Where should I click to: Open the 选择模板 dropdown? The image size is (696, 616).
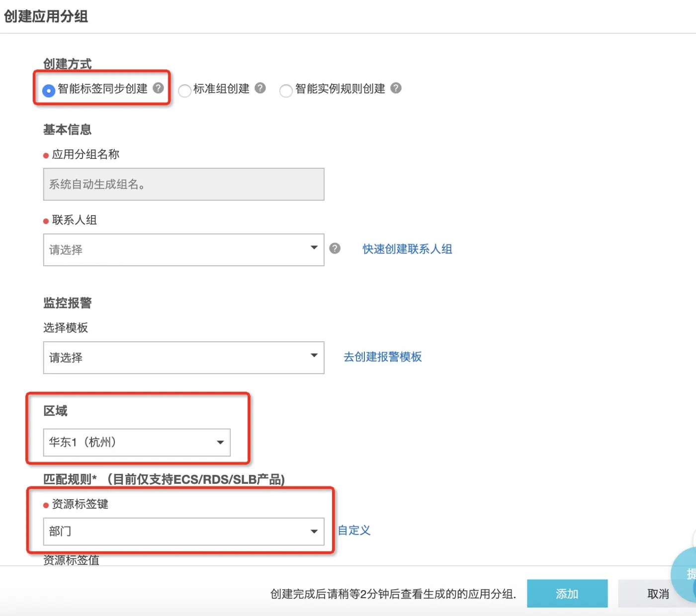click(183, 358)
